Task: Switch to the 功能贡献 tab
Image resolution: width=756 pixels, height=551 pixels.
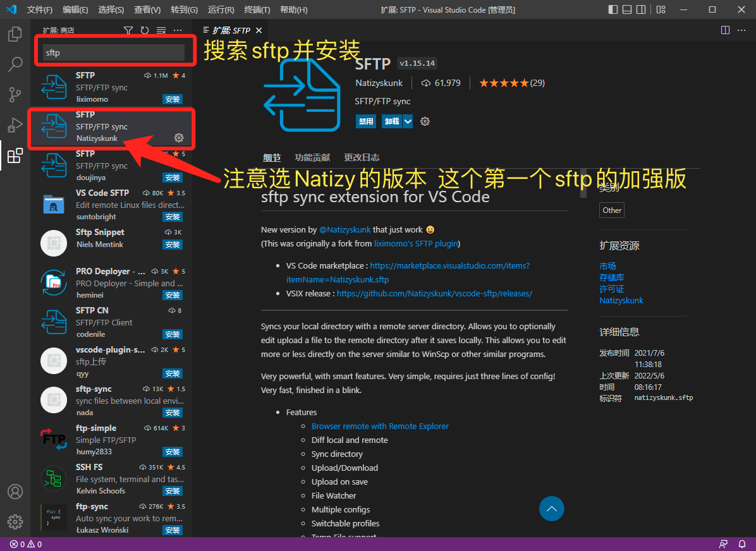Action: [312, 157]
